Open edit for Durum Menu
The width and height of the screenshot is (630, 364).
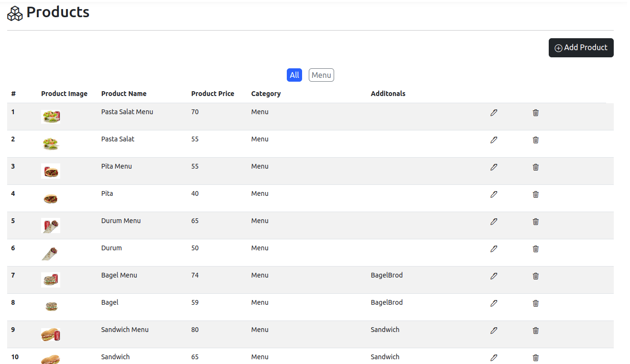[494, 222]
